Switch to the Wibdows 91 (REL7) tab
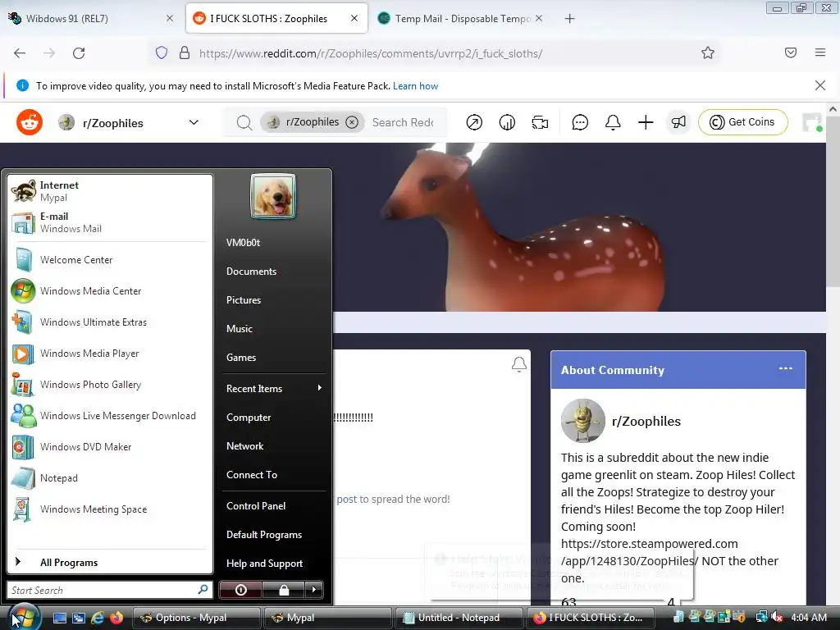 [91, 19]
